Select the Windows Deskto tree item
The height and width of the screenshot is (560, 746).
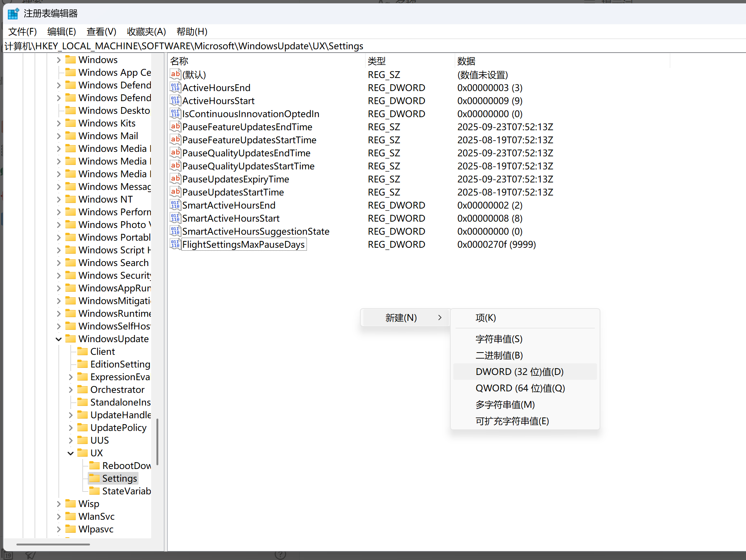click(114, 110)
